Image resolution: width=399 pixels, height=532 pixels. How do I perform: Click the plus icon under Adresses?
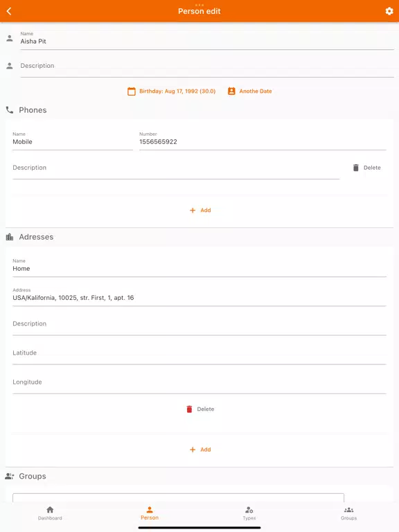193,450
